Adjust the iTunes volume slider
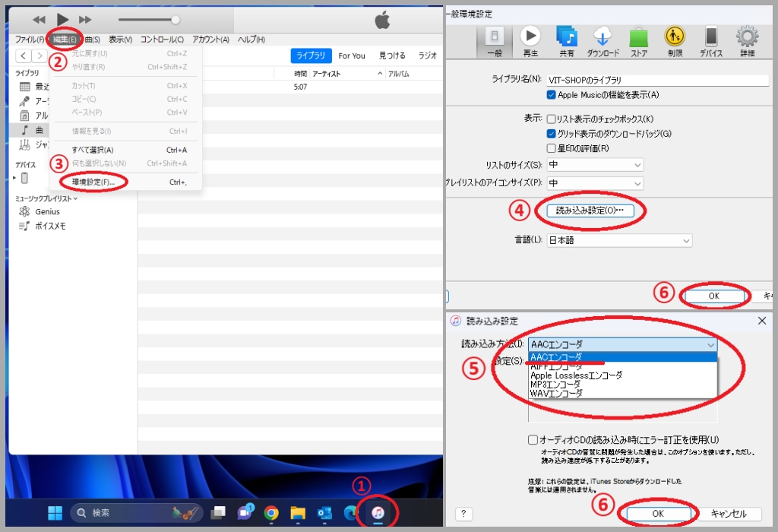Screen dimensions: 778x532 pos(149,20)
